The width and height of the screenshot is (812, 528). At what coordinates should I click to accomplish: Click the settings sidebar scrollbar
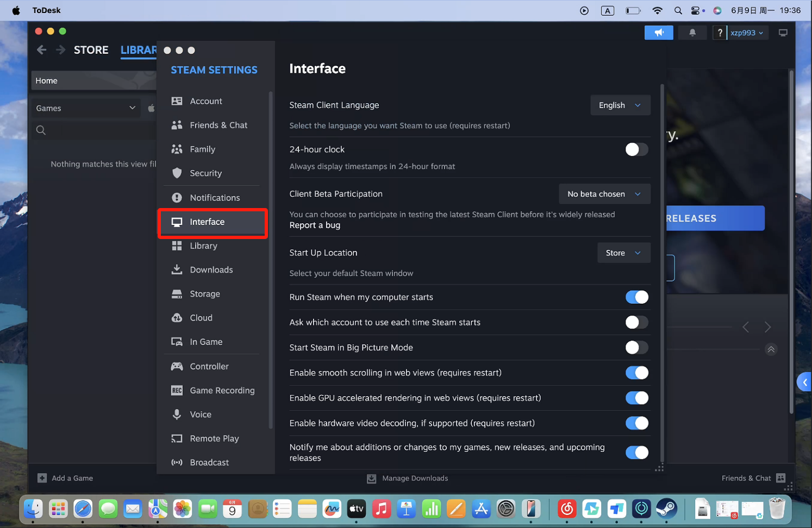pos(271,260)
